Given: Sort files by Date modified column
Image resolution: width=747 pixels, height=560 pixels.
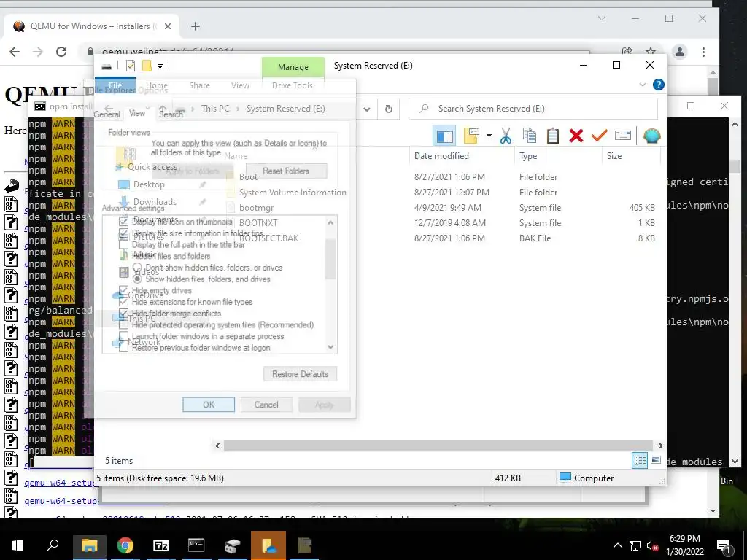Looking at the screenshot, I should pos(441,156).
